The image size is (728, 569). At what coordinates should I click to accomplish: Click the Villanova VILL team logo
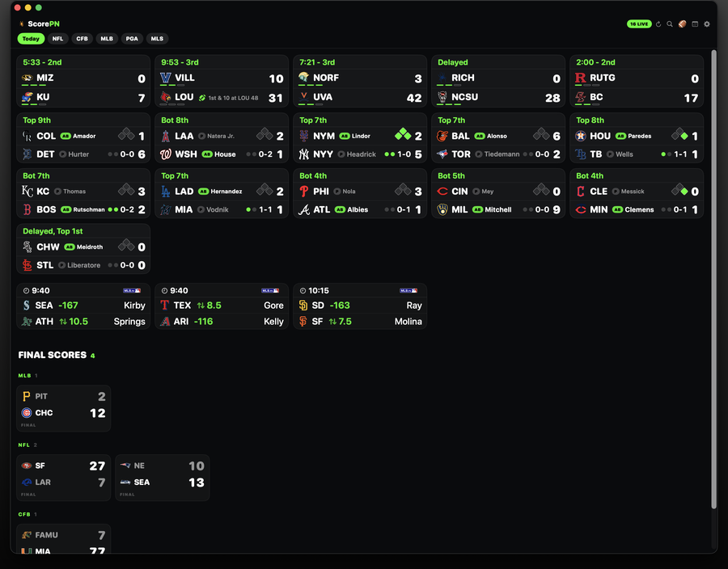pos(165,78)
